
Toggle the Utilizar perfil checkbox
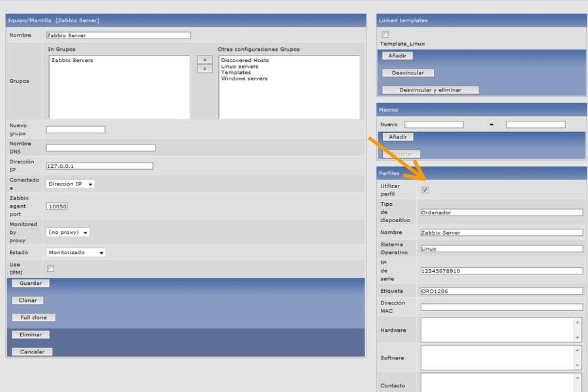(x=425, y=190)
